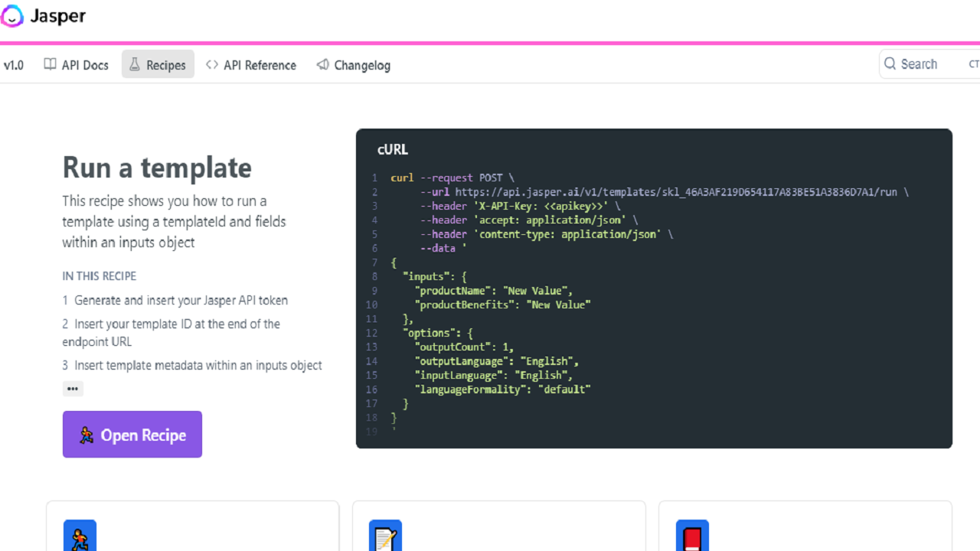Click the "outputLanguage" code line

coord(497,361)
